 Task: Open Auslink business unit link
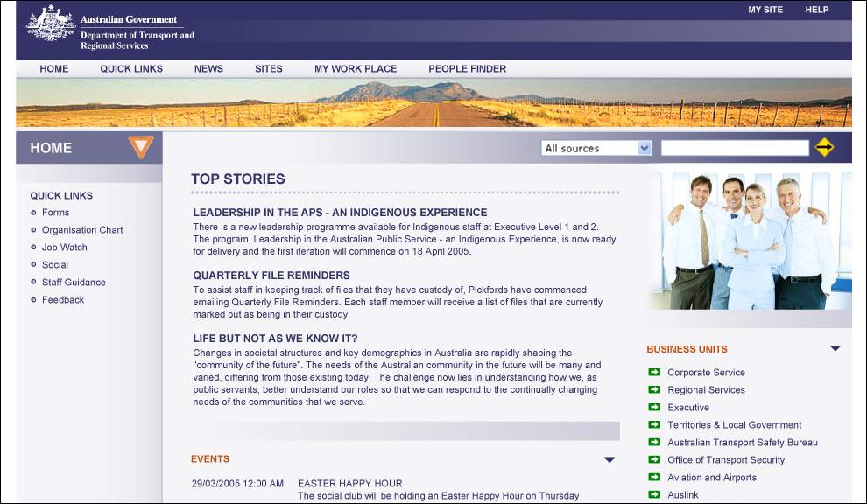(683, 495)
